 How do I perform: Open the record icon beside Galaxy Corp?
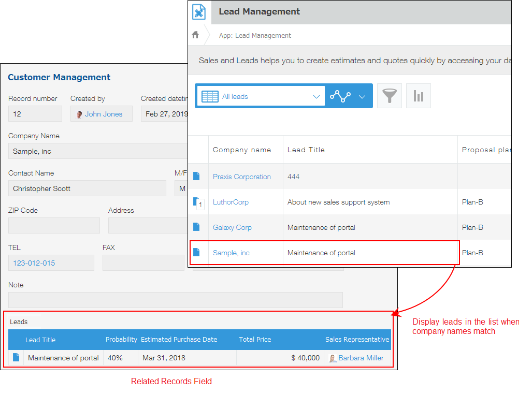[197, 227]
